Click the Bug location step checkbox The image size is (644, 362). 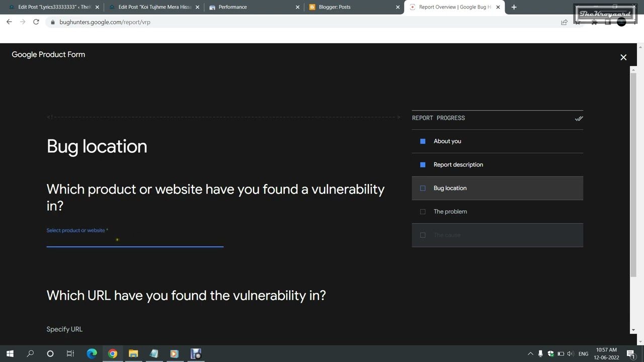tap(423, 188)
